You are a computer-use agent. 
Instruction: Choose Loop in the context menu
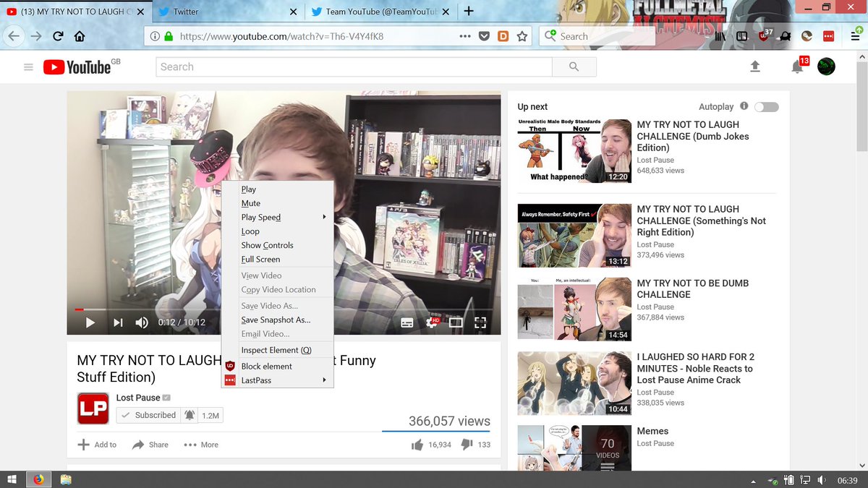coord(277,231)
